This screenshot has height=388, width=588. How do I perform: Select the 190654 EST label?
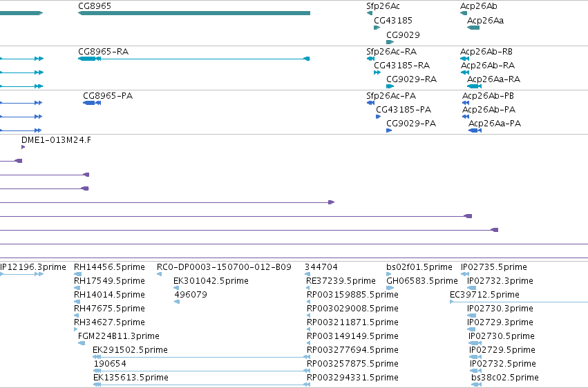(110, 364)
